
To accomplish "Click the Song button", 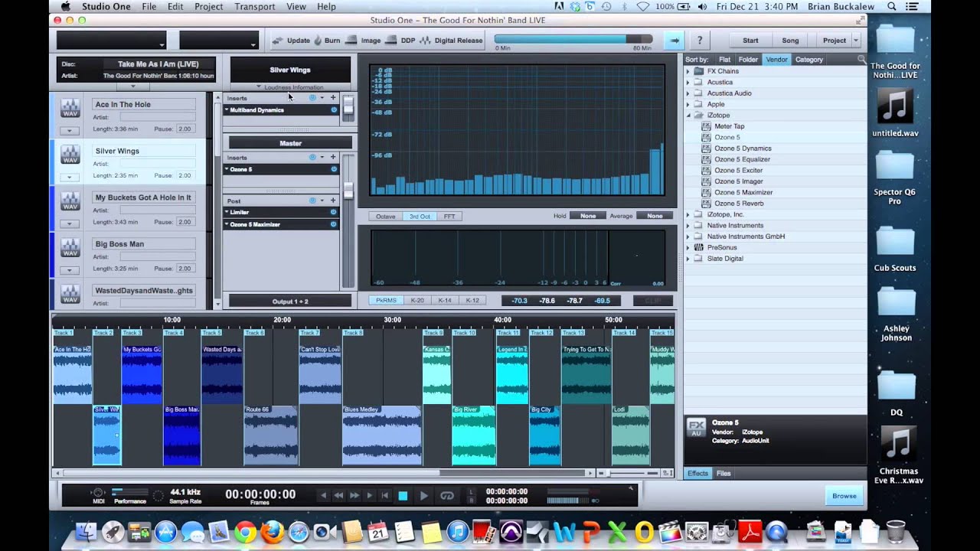I will (790, 41).
